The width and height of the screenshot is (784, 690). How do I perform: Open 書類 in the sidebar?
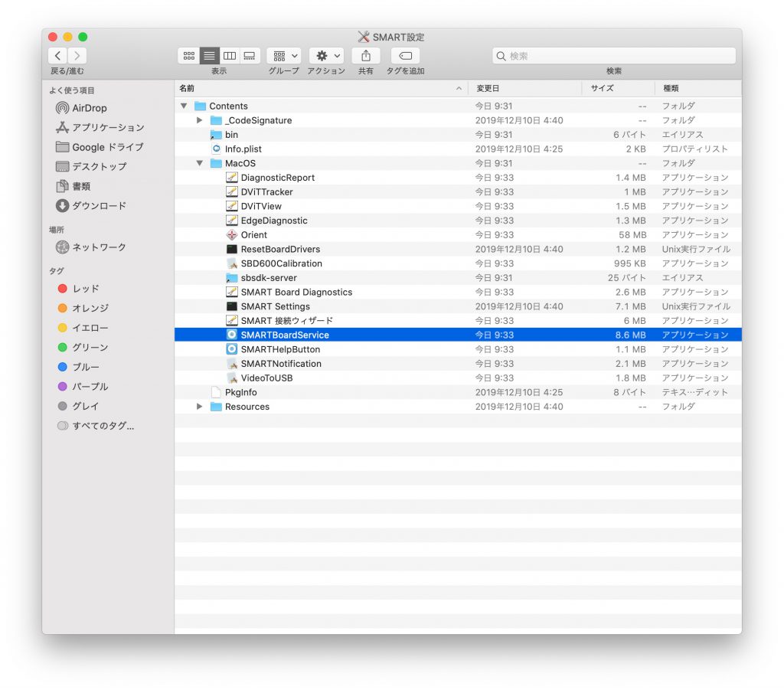[x=73, y=186]
